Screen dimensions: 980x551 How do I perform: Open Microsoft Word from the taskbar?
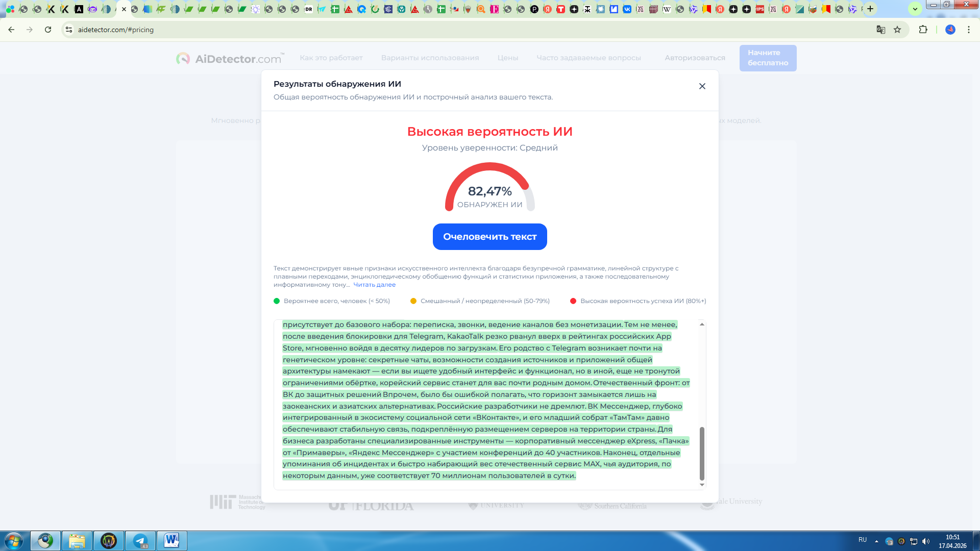172,541
